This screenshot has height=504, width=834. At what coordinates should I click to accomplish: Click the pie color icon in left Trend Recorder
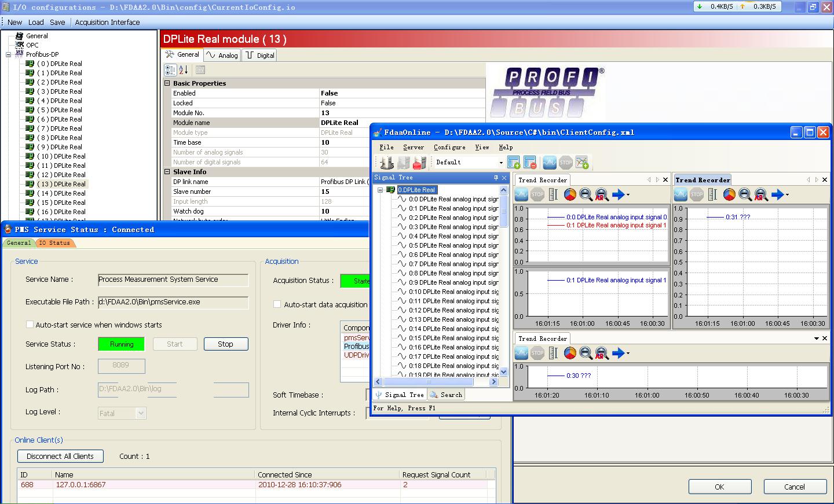[x=570, y=194]
